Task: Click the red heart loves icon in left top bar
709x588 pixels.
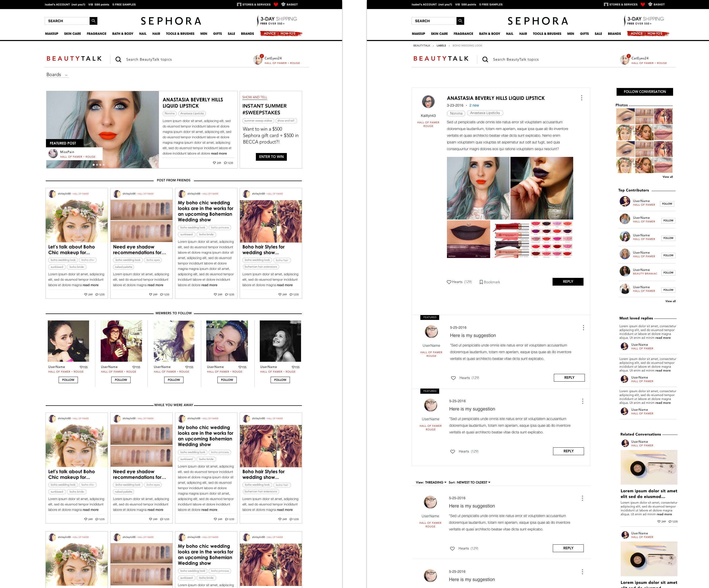Action: [x=276, y=4]
